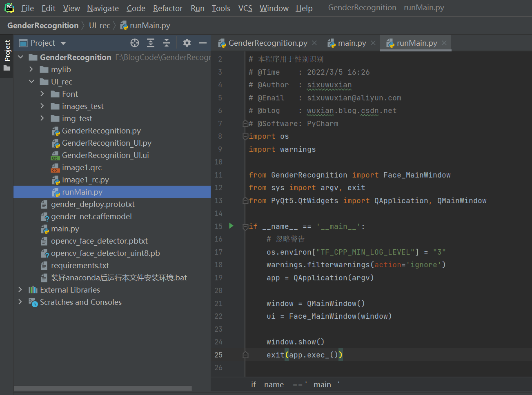Open the Project view dropdown arrow
The image size is (532, 395).
(63, 43)
